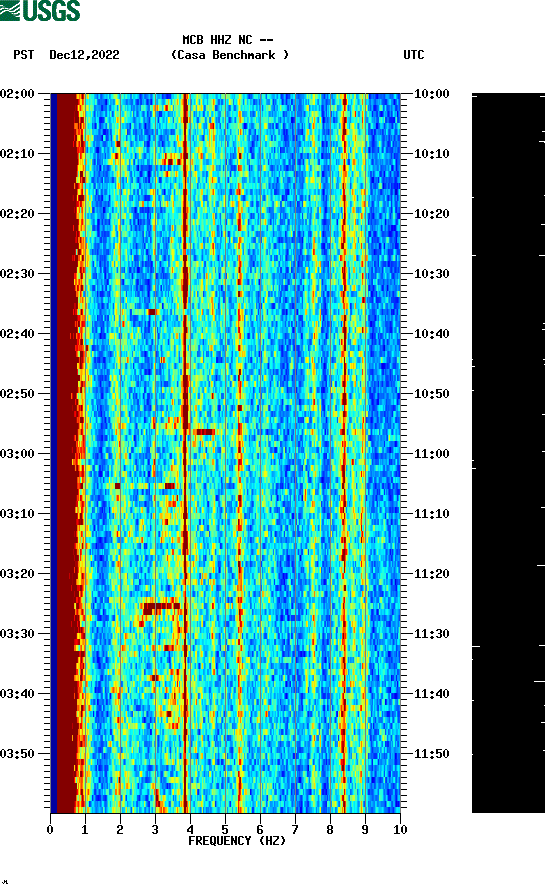
Task: Click the frequency axis tick '8'
Action: [330, 830]
